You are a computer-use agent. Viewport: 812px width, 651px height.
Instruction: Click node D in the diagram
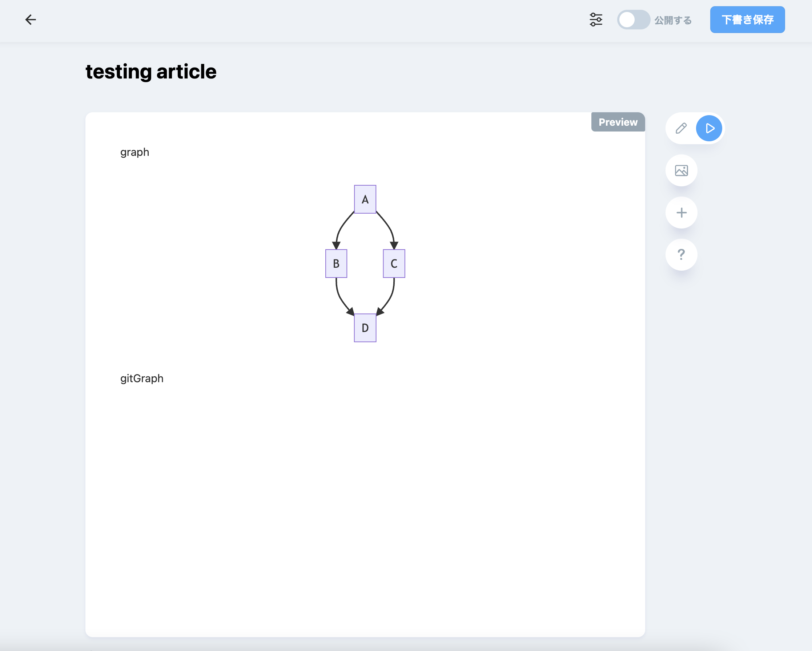coord(365,328)
